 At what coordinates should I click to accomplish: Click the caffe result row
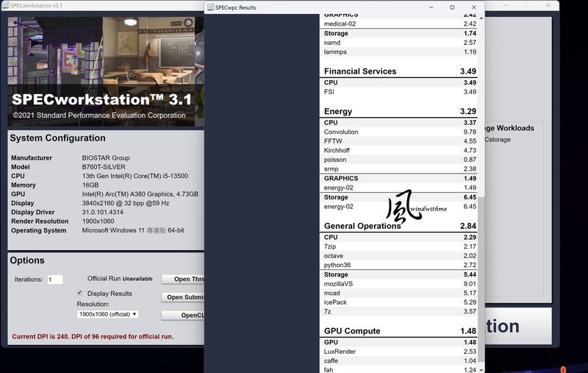399,360
